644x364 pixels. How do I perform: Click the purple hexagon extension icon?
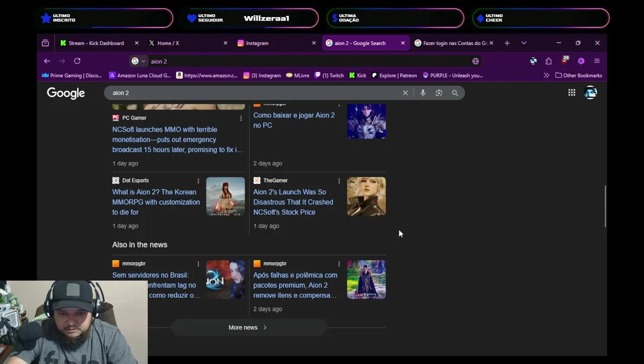(x=581, y=61)
